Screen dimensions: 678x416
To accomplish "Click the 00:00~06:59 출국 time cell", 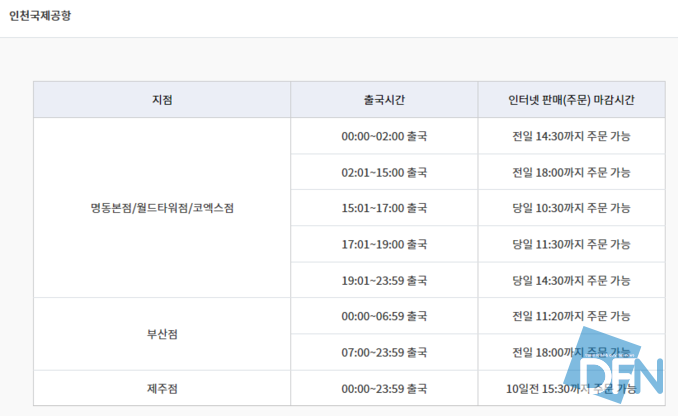I will pos(384,316).
